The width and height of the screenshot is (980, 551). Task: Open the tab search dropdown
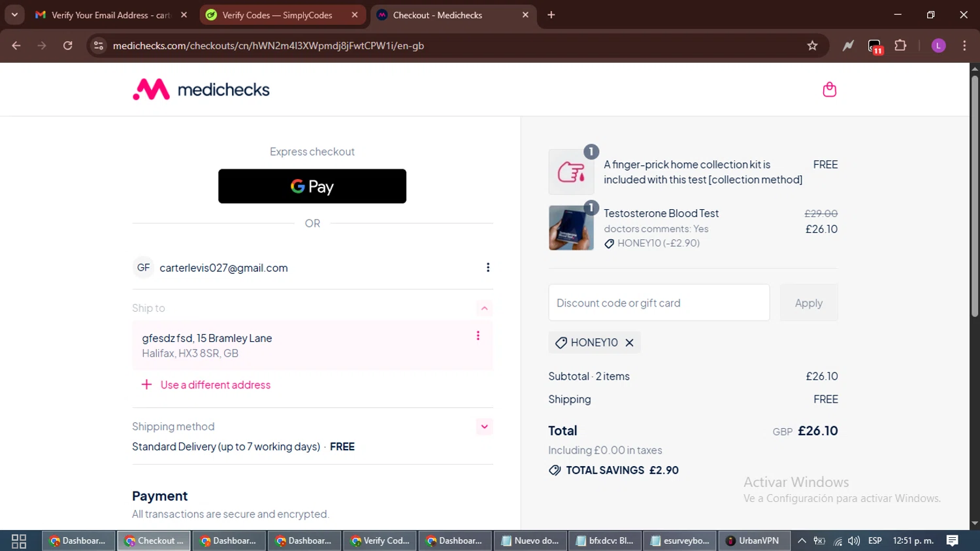14,15
